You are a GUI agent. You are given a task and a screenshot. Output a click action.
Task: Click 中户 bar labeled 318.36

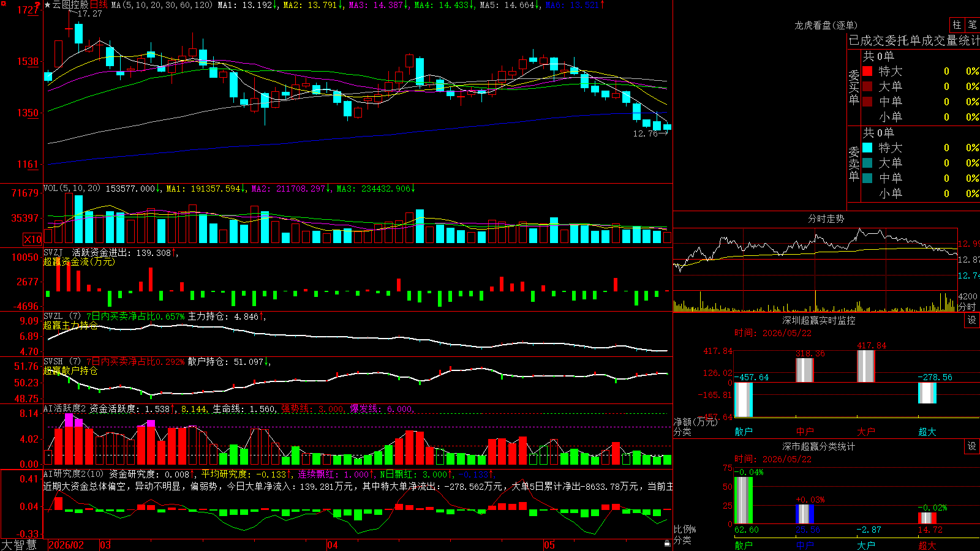pos(805,370)
